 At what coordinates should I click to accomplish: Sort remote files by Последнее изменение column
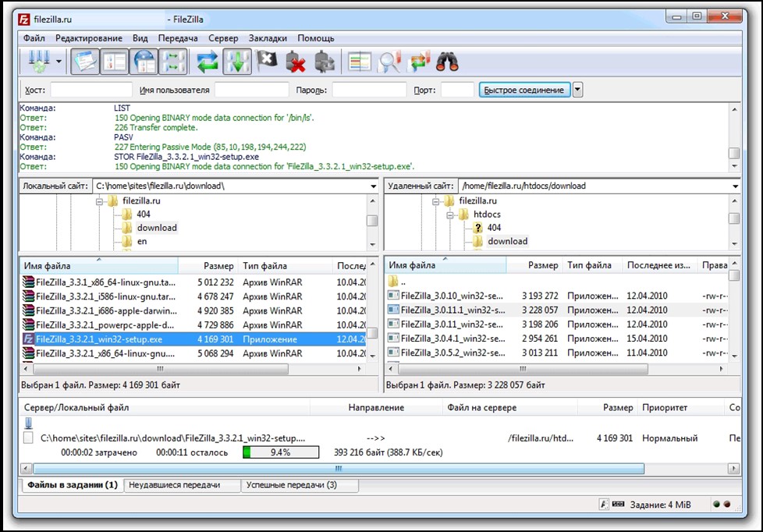(x=659, y=264)
